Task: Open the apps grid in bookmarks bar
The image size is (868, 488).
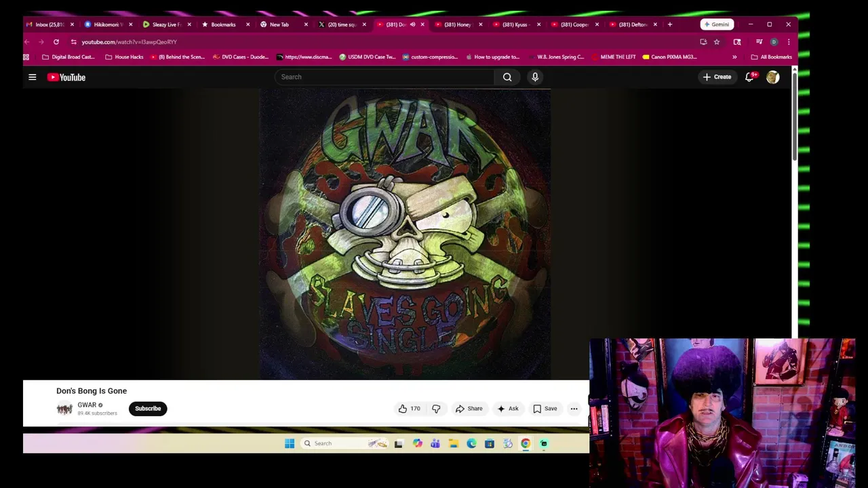Action: (x=26, y=57)
